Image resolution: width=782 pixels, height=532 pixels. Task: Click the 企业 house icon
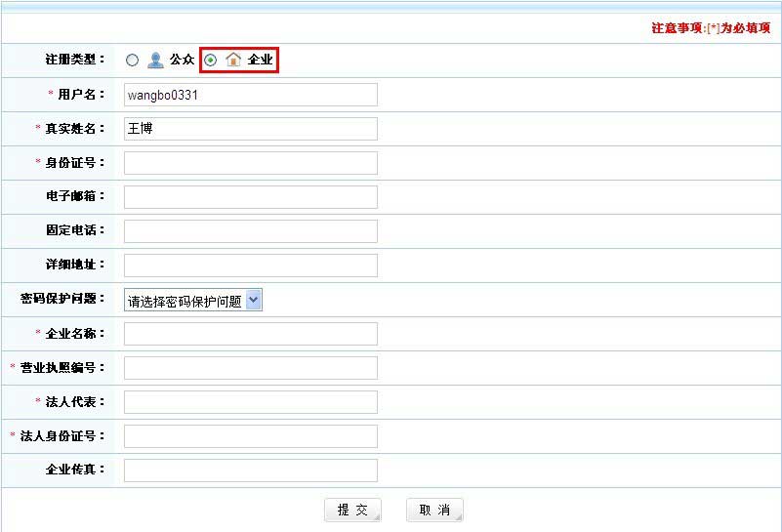point(233,61)
